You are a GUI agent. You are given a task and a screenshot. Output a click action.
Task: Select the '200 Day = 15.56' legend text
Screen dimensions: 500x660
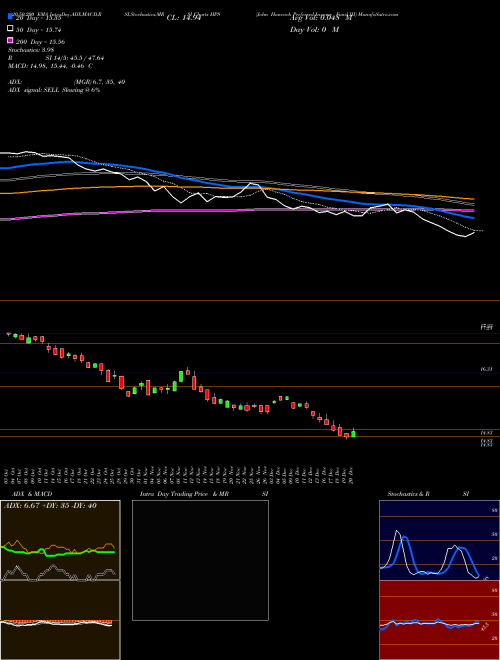click(40, 42)
